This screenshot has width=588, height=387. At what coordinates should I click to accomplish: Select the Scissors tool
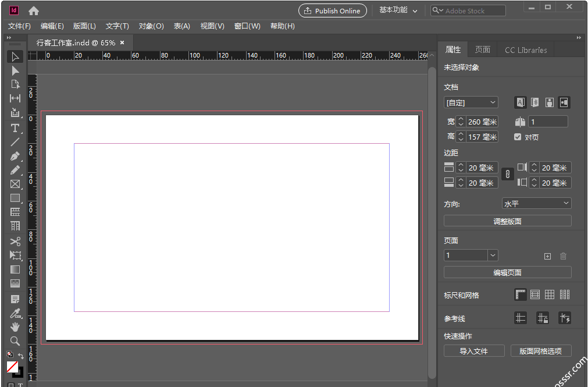(x=15, y=242)
